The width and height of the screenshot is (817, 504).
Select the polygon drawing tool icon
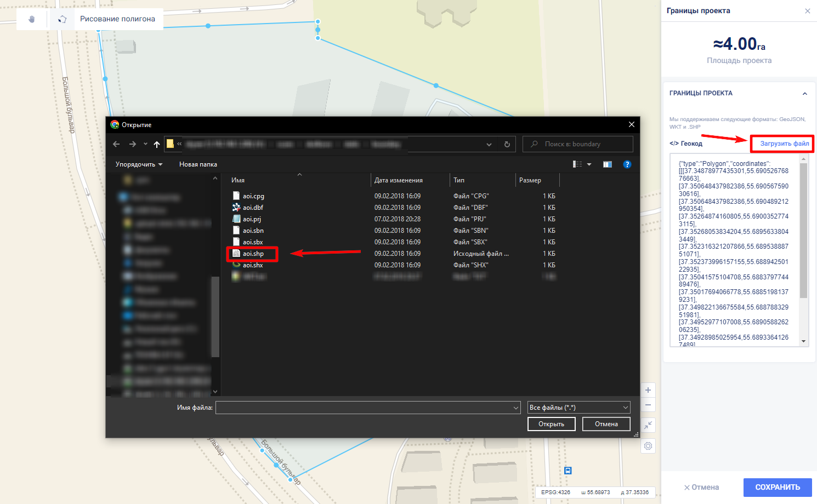(x=63, y=19)
